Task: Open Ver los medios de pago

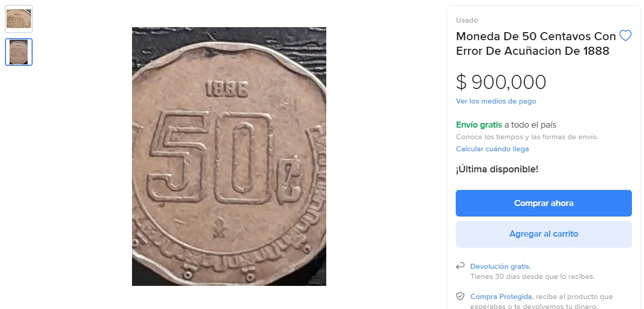Action: click(x=495, y=101)
